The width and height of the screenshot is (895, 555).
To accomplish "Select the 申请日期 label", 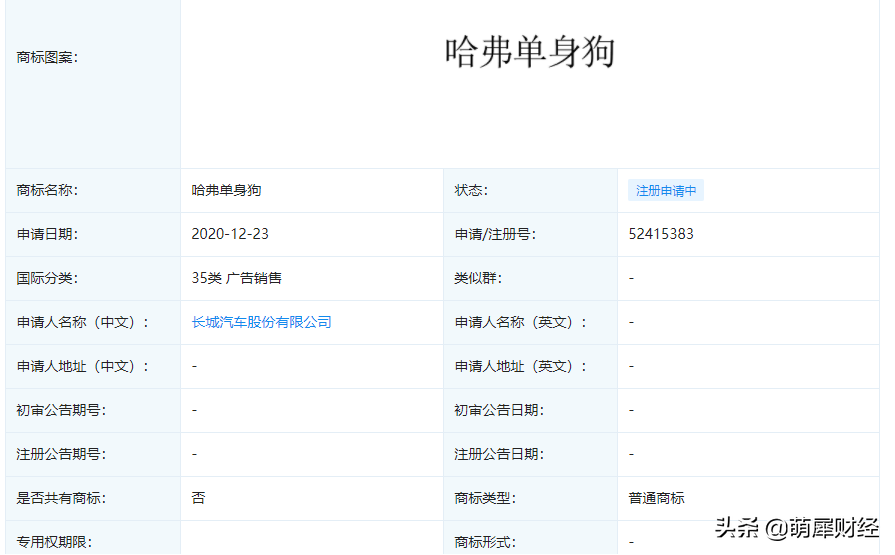I will pyautogui.click(x=47, y=235).
